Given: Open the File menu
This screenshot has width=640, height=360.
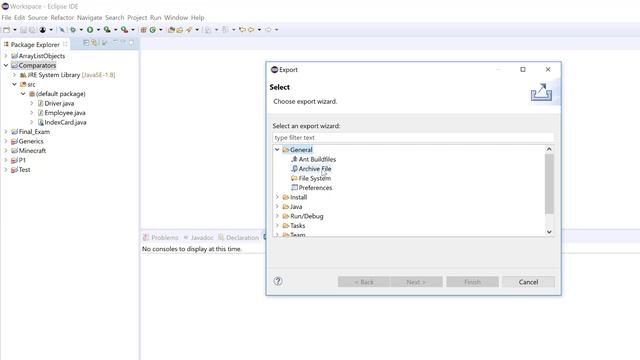Looking at the screenshot, I should pyautogui.click(x=6, y=18).
